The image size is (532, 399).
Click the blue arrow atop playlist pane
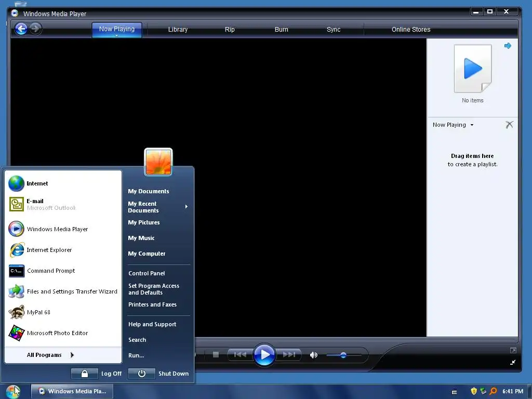(508, 46)
